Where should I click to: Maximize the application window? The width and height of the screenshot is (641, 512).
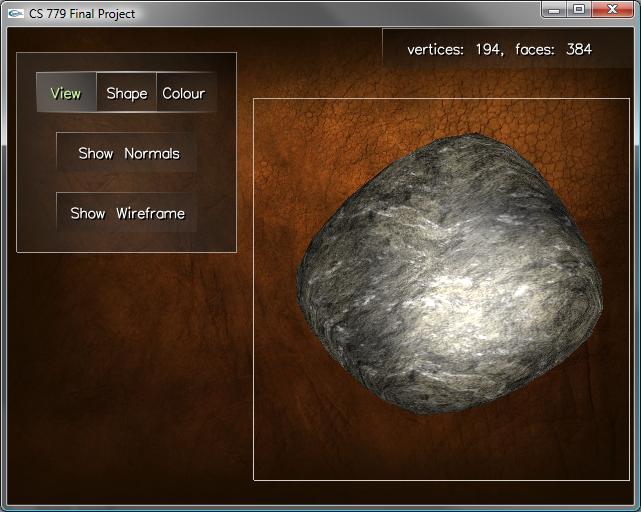pos(578,10)
